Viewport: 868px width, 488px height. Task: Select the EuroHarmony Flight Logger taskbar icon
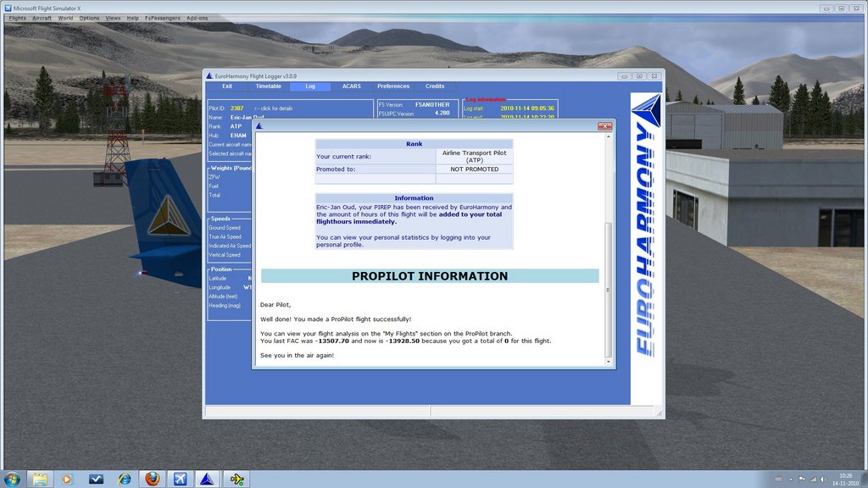pos(208,479)
